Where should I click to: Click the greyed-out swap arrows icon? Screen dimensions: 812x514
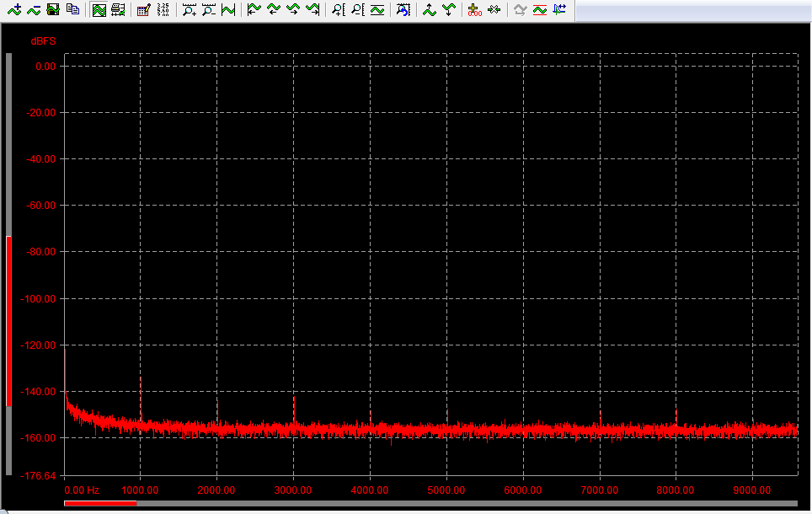tap(520, 9)
